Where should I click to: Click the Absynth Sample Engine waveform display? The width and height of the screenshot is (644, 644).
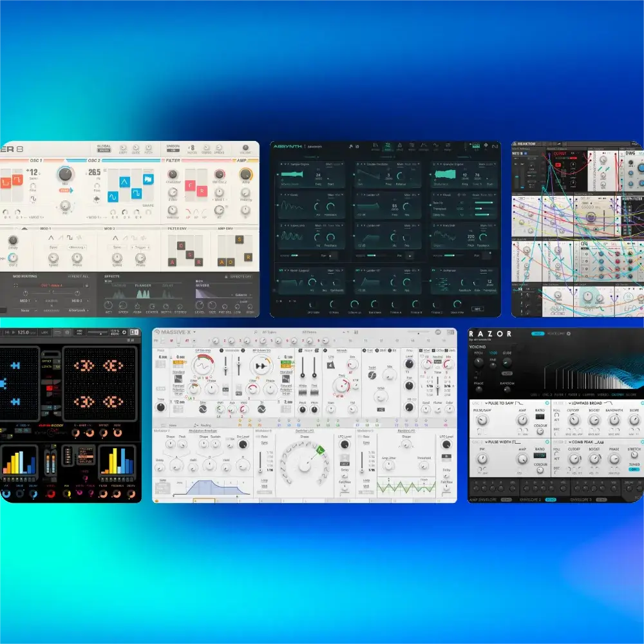tap(292, 174)
